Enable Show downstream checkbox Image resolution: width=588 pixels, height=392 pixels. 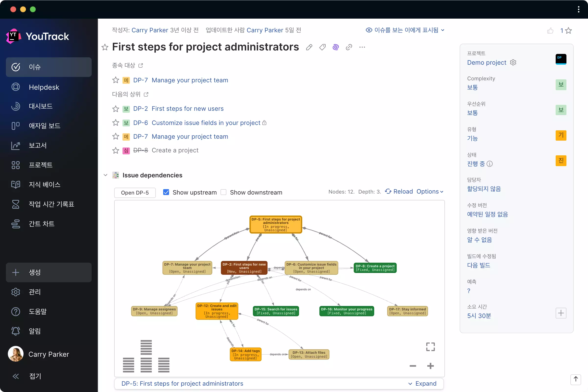click(x=223, y=192)
